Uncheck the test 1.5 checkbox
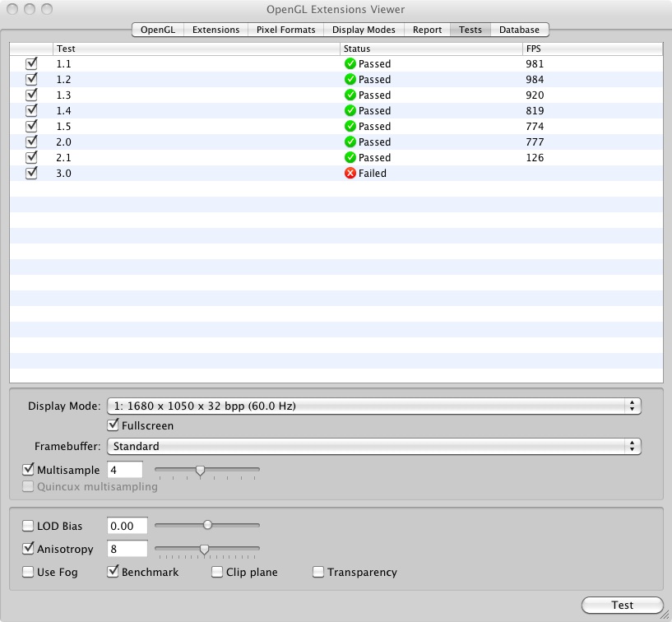This screenshot has height=622, width=672. [31, 127]
